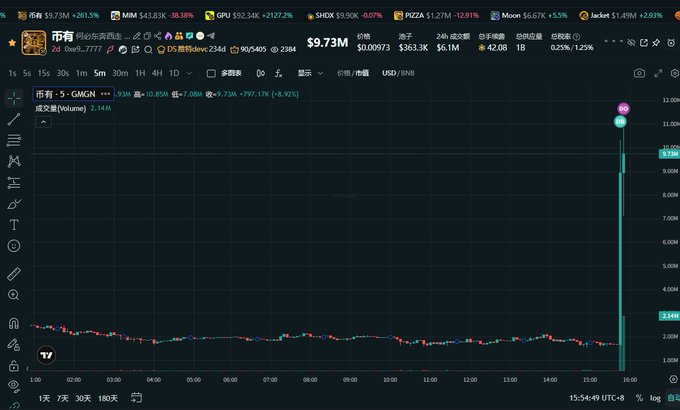Set range to 7天
Viewport: 680px width, 410px height.
click(62, 398)
